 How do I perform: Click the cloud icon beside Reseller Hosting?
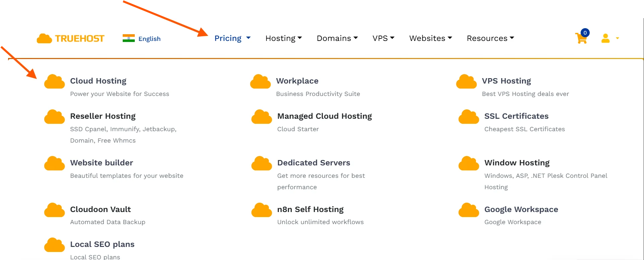[x=54, y=116]
